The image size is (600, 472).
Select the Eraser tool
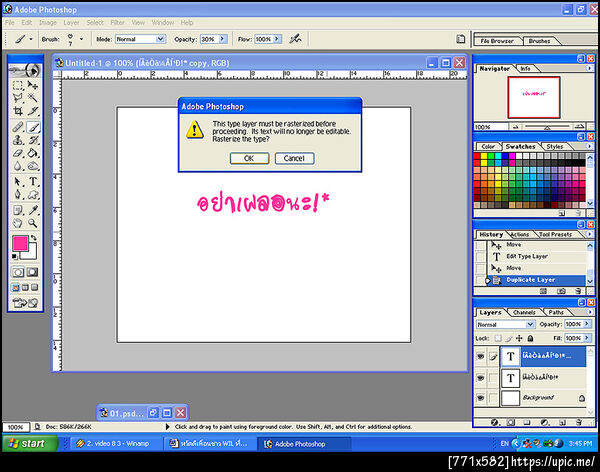click(18, 153)
